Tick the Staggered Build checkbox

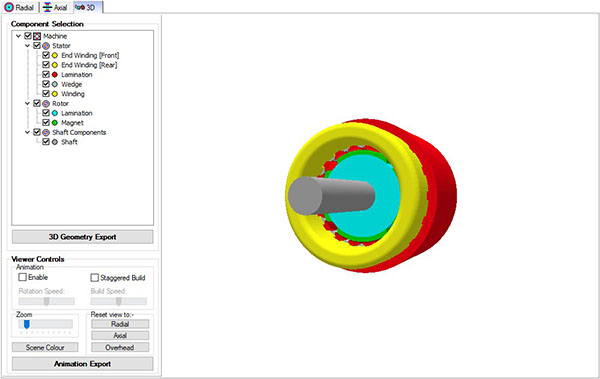[95, 277]
